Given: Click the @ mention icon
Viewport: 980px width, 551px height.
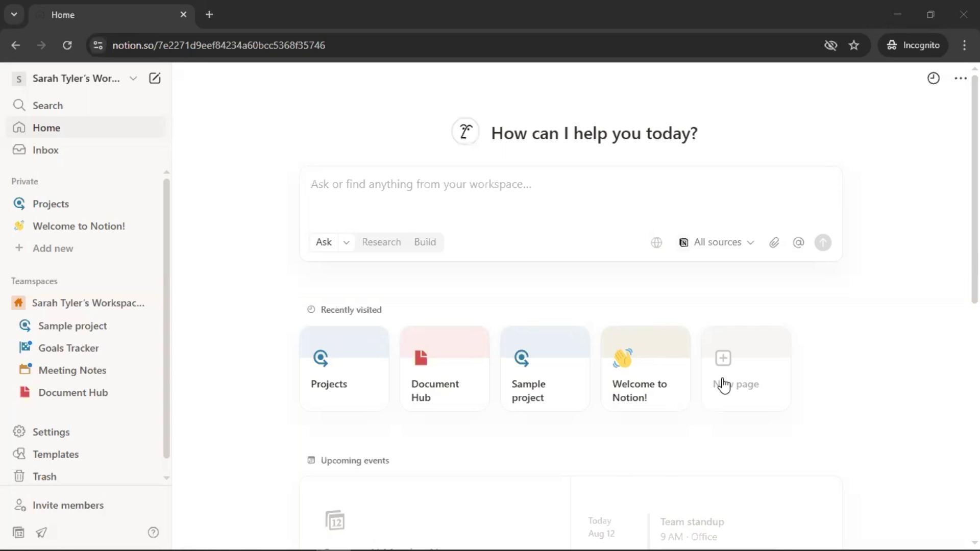Looking at the screenshot, I should pos(798,242).
